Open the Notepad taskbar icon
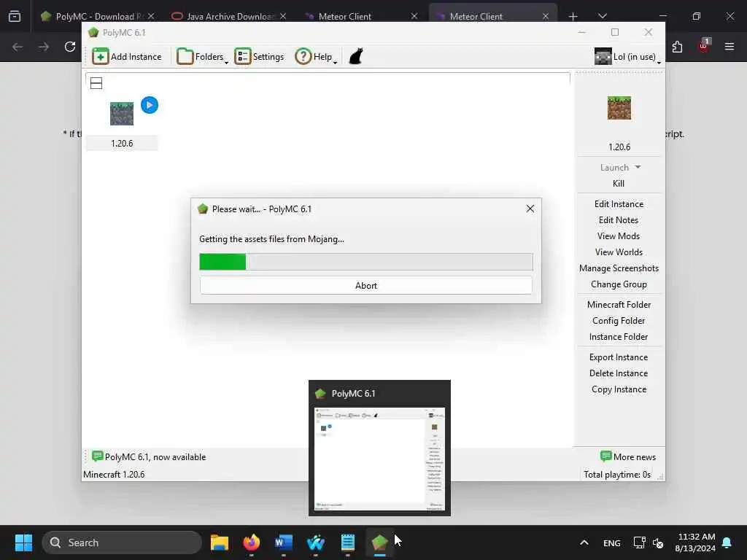 click(x=348, y=542)
